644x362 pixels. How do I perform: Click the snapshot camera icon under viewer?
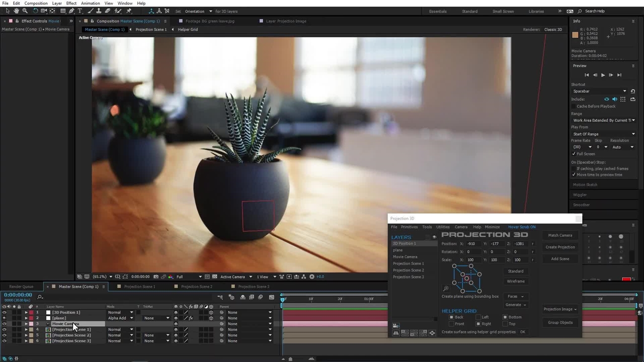click(156, 277)
